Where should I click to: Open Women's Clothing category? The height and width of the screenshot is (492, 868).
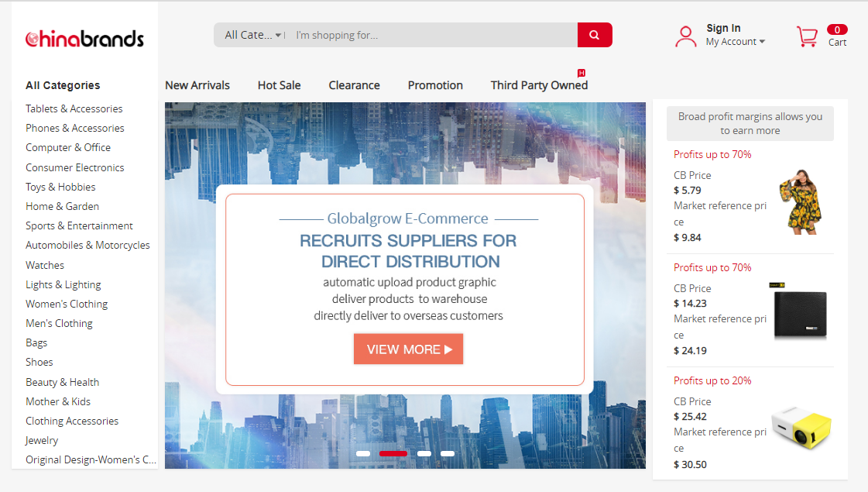67,304
